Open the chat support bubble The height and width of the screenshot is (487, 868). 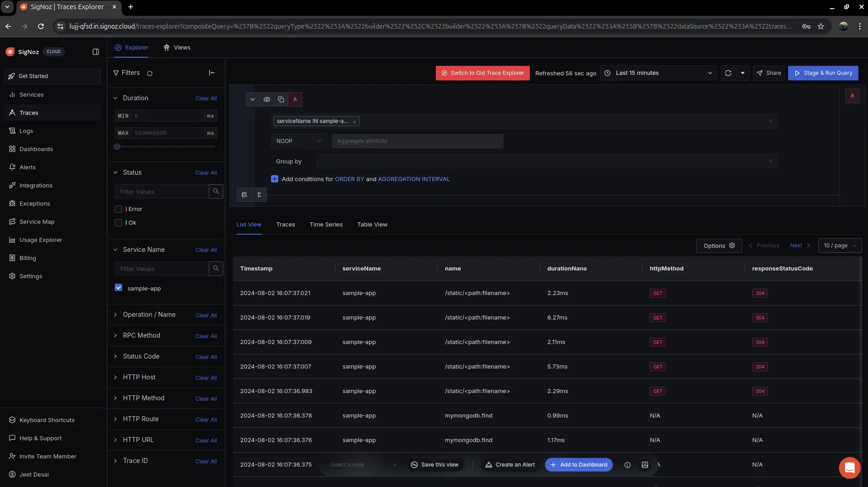click(x=849, y=467)
